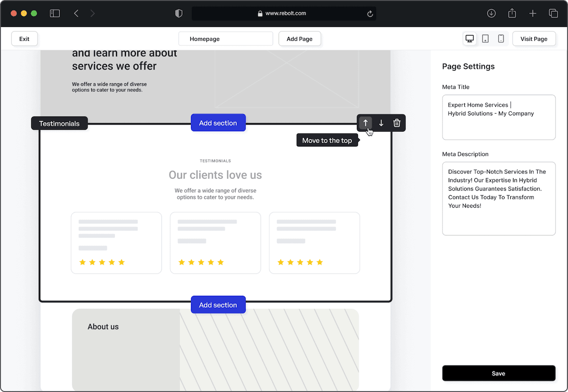Add a section below Testimonials
Image resolution: width=568 pixels, height=392 pixels.
coord(218,304)
